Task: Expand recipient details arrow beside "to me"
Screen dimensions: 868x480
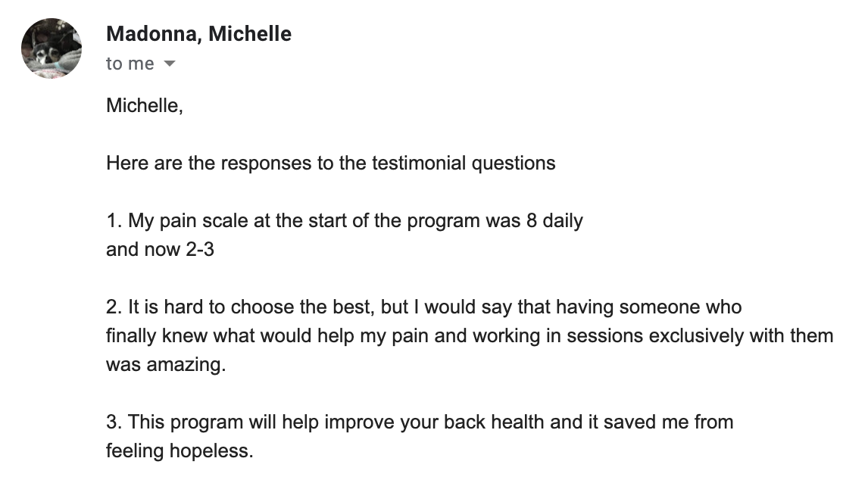Action: 170,64
